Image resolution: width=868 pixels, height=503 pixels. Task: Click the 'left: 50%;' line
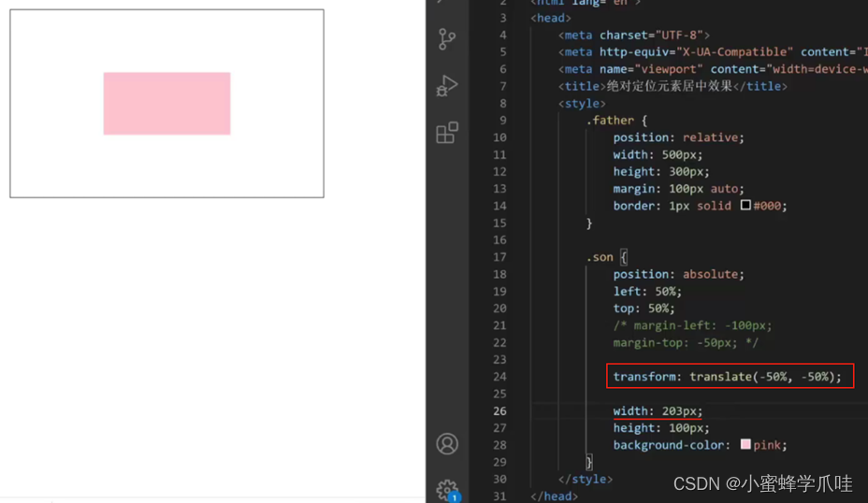[x=647, y=292]
